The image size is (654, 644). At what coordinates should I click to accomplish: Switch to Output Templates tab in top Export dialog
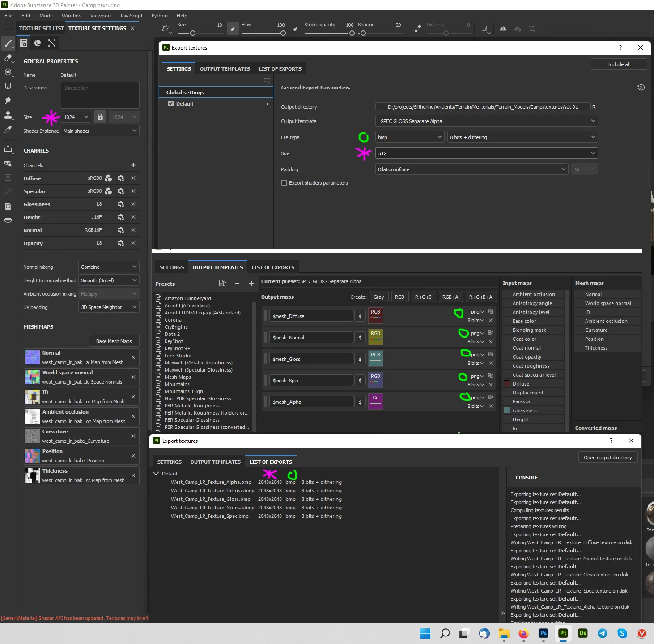coord(225,69)
